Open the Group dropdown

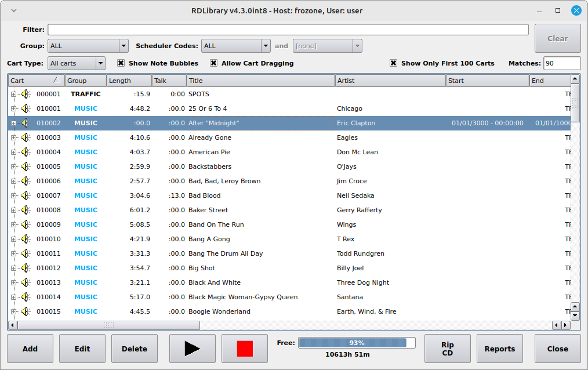coord(88,46)
